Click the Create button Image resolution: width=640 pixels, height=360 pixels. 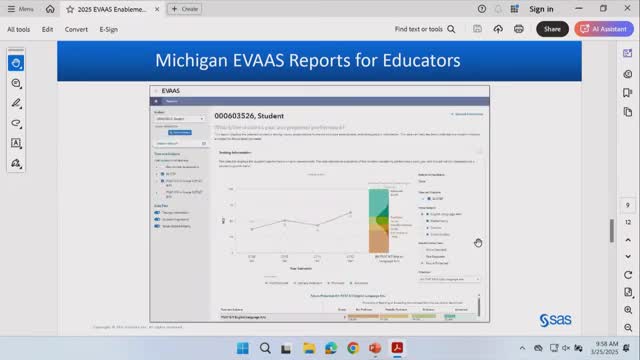pos(184,9)
